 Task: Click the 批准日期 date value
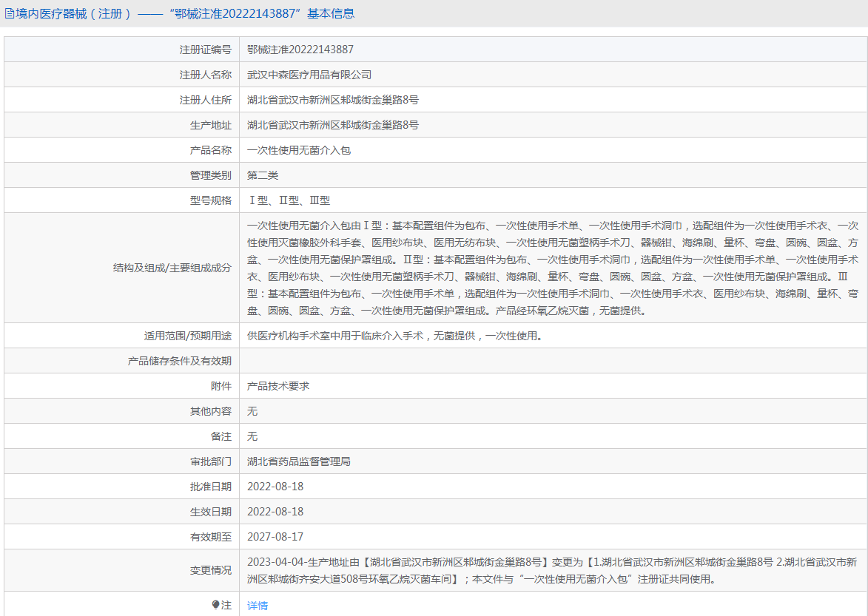pyautogui.click(x=275, y=487)
